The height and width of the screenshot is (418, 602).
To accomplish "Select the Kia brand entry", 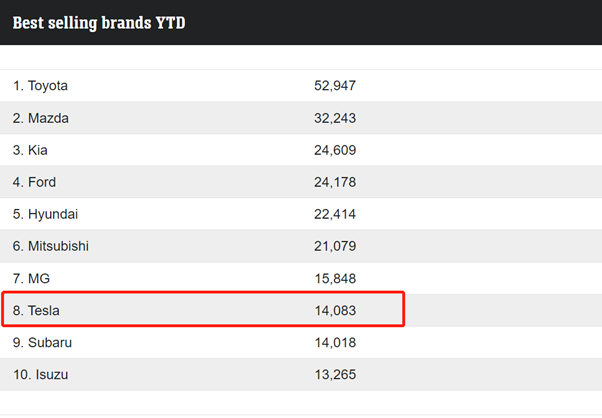I will (30, 150).
